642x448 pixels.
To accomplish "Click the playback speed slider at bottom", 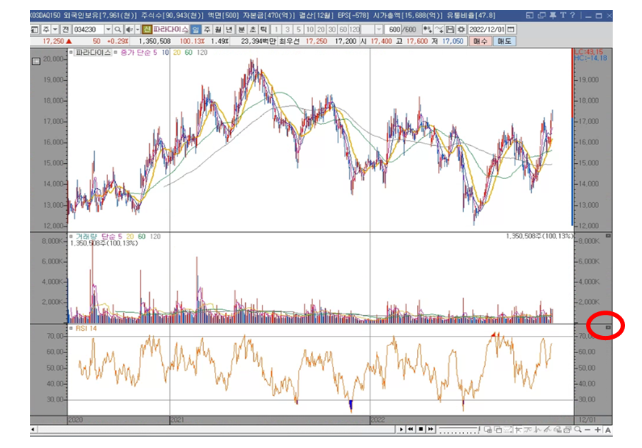I will [x=458, y=430].
